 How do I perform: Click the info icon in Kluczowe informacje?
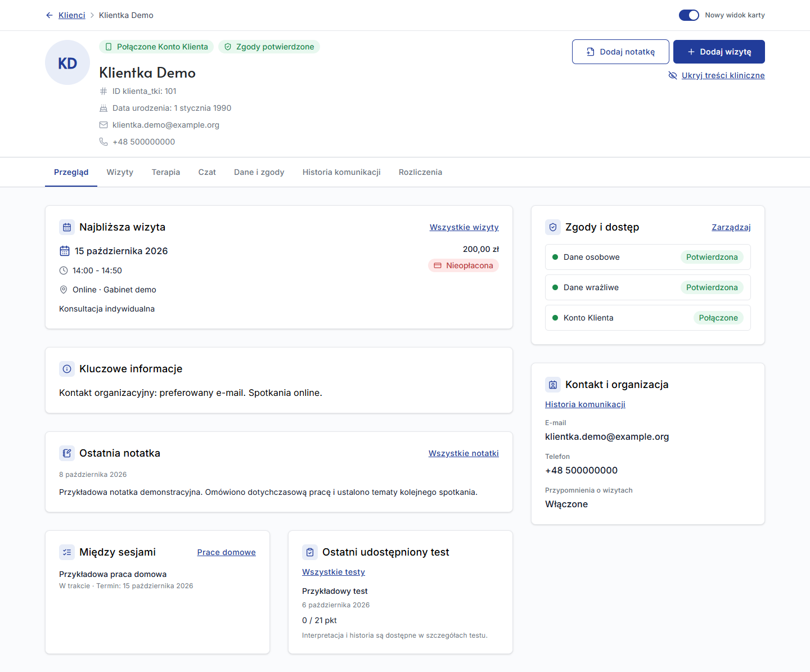(x=67, y=369)
